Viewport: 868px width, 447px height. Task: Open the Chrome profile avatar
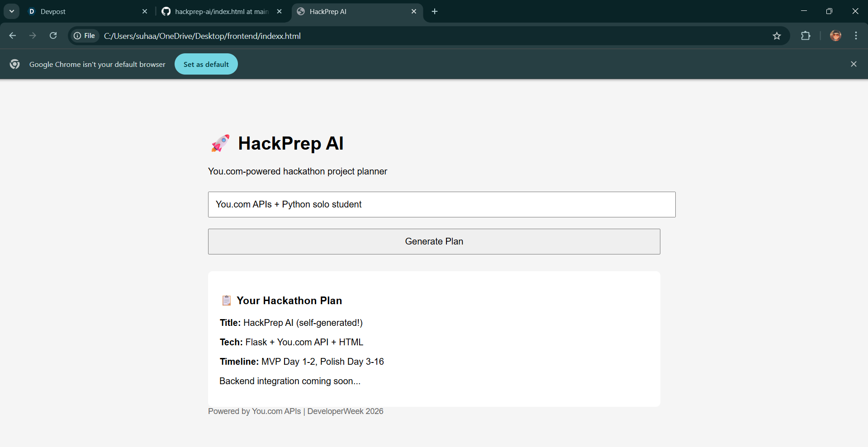click(x=835, y=36)
